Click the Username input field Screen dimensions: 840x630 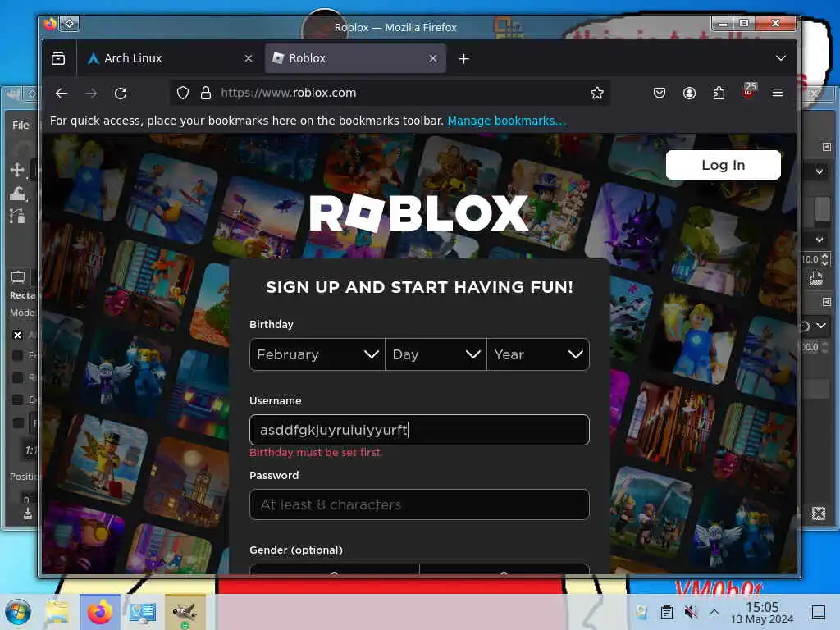pos(419,430)
